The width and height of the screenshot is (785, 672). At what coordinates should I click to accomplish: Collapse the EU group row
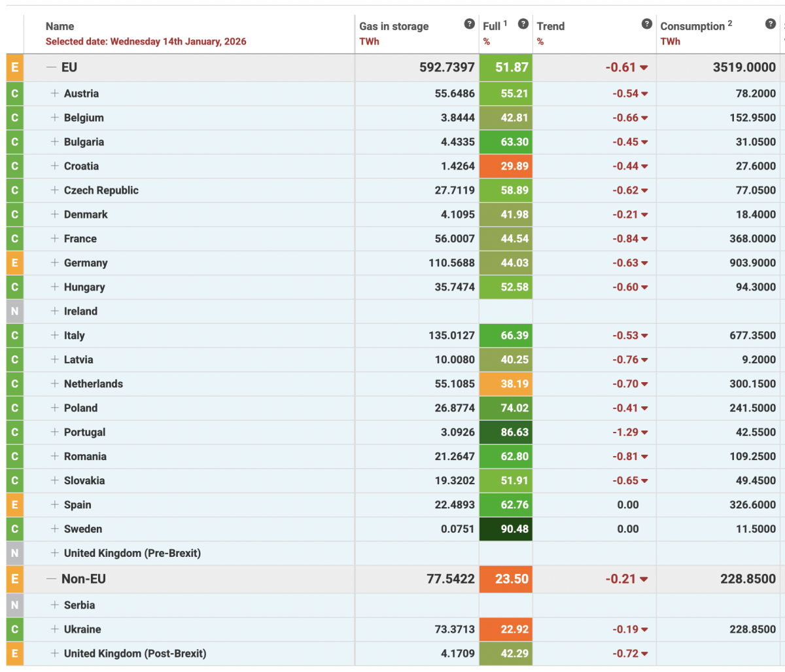tap(51, 67)
